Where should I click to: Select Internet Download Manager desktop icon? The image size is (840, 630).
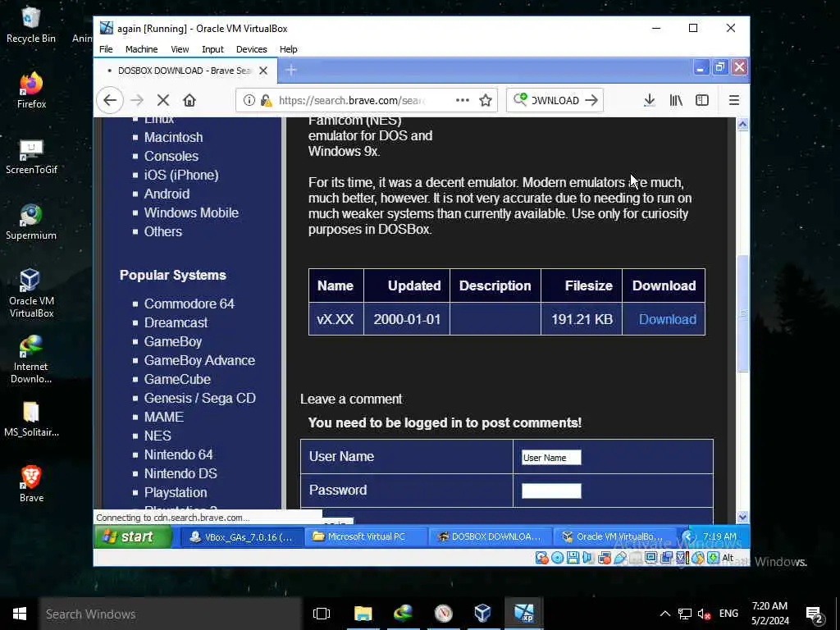click(31, 359)
